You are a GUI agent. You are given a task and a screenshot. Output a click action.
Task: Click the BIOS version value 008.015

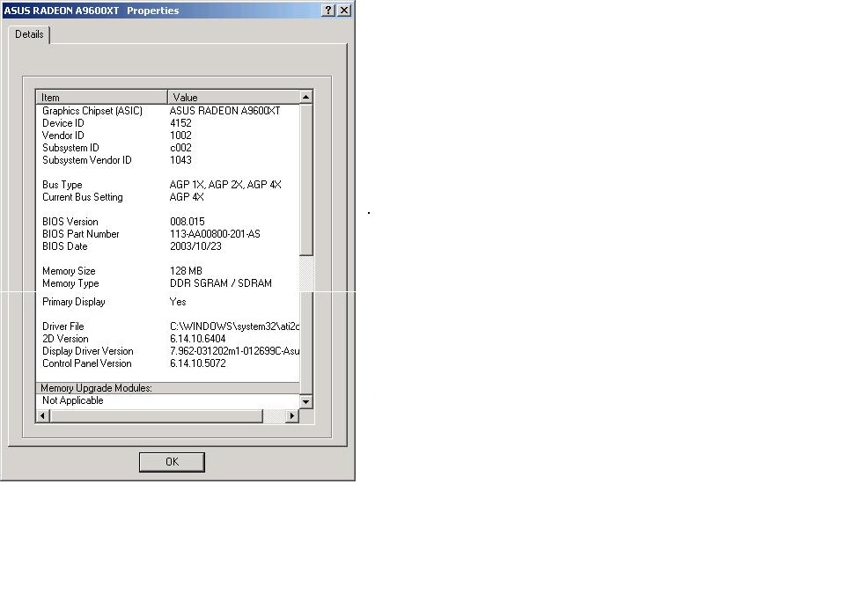188,222
